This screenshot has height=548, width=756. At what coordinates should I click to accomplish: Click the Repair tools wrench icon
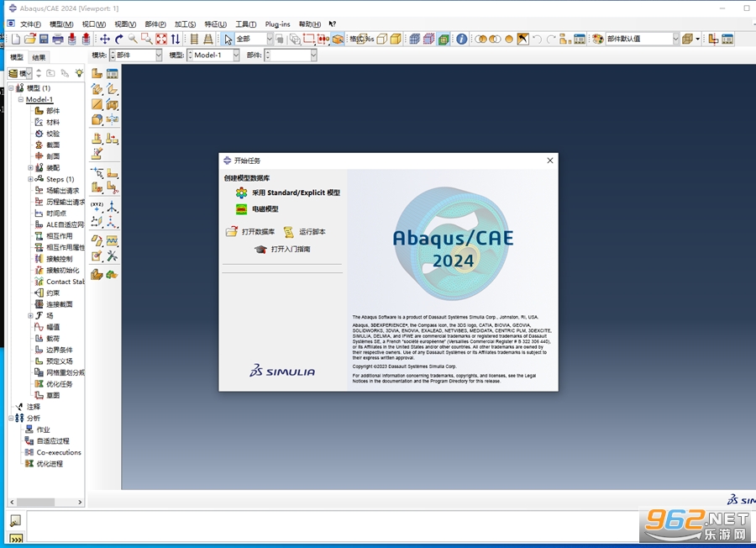113,256
